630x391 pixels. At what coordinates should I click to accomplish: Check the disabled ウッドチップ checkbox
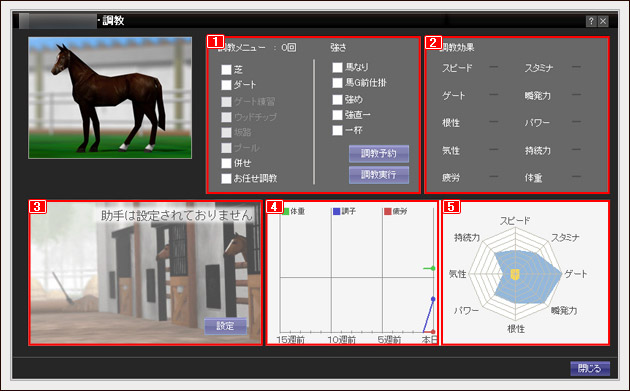coord(226,117)
